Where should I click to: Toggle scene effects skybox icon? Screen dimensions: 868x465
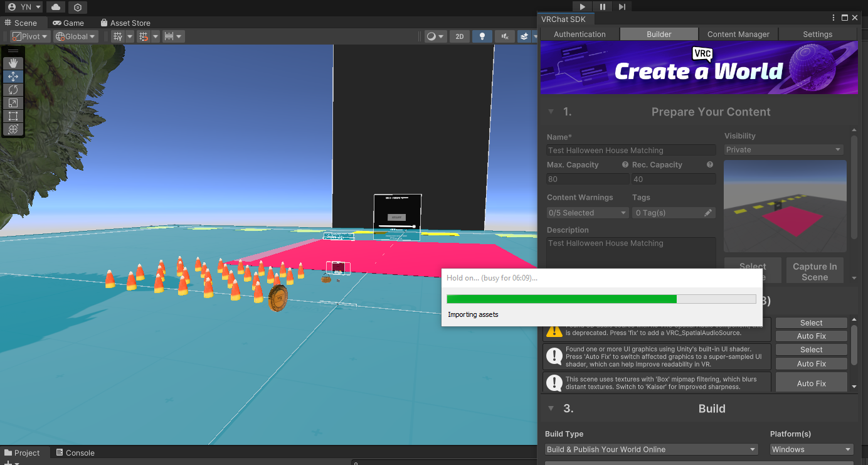pyautogui.click(x=525, y=36)
